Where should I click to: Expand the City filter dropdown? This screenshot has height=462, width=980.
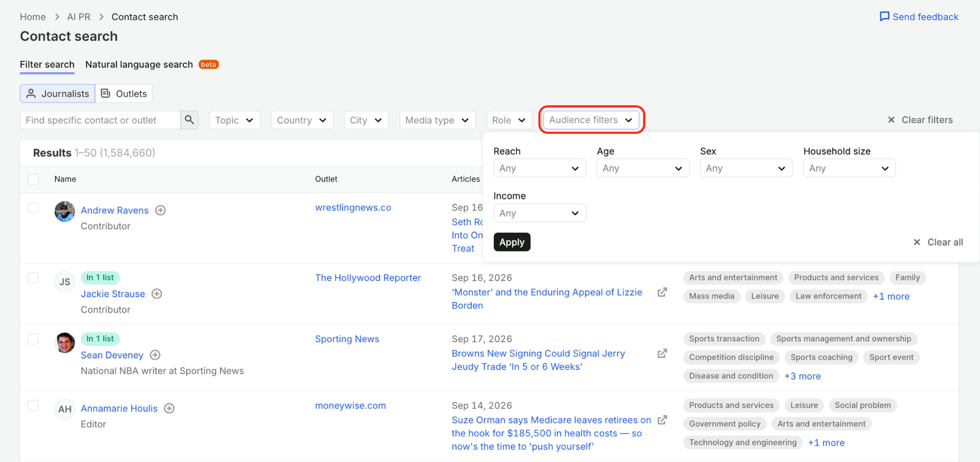pos(366,120)
